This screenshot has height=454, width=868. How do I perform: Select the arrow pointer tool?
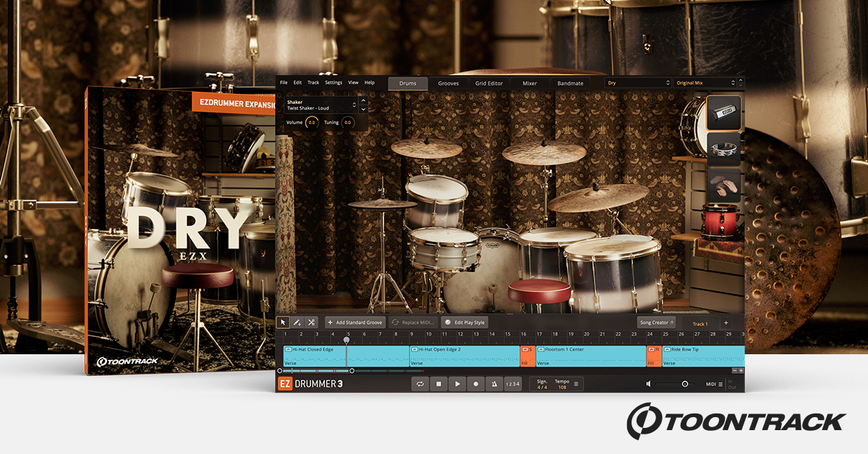[284, 322]
